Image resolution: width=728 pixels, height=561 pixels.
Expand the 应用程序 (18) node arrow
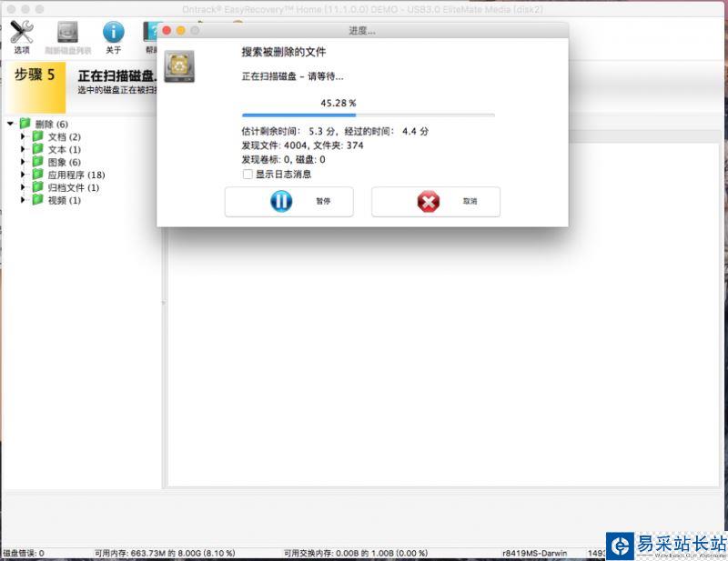[x=23, y=175]
